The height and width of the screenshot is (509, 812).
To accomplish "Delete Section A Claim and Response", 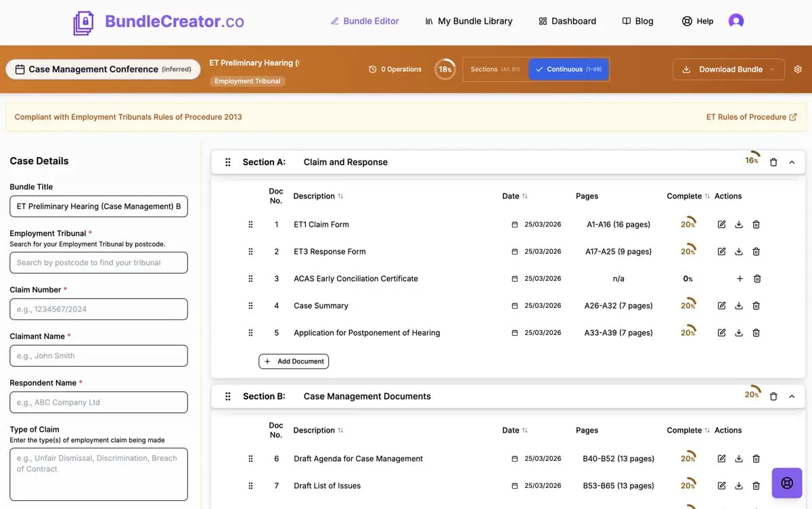I will [x=773, y=162].
